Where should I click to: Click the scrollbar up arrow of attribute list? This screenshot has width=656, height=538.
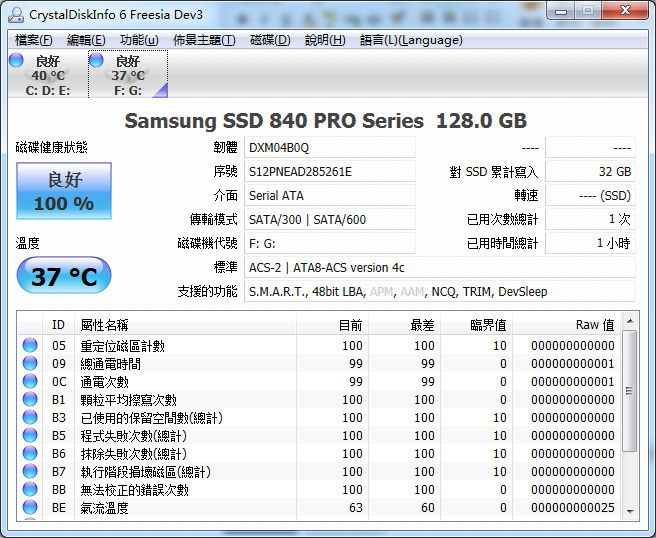click(630, 321)
